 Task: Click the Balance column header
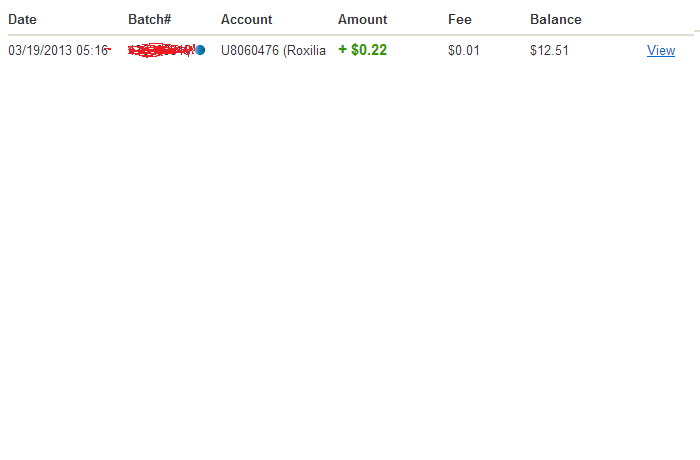pos(556,19)
